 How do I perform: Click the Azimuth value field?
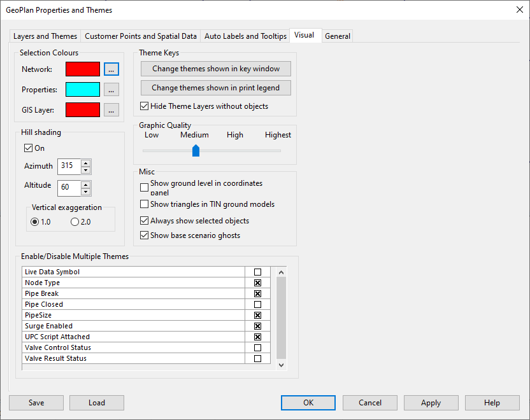tap(69, 167)
